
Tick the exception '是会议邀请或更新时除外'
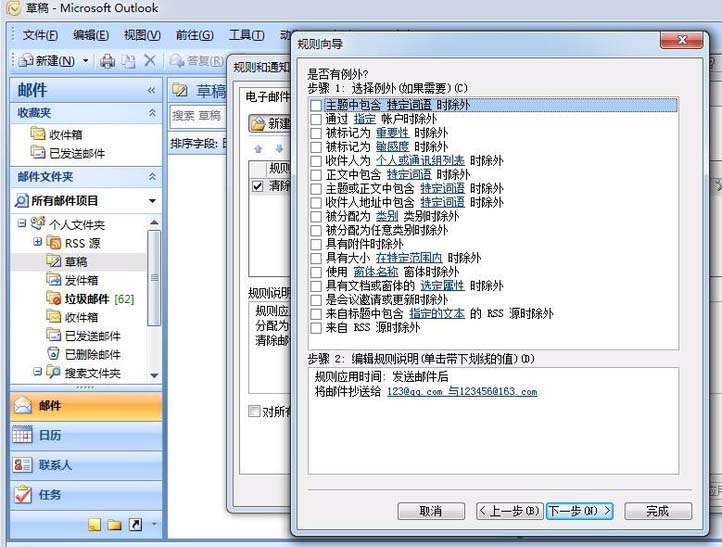[316, 300]
